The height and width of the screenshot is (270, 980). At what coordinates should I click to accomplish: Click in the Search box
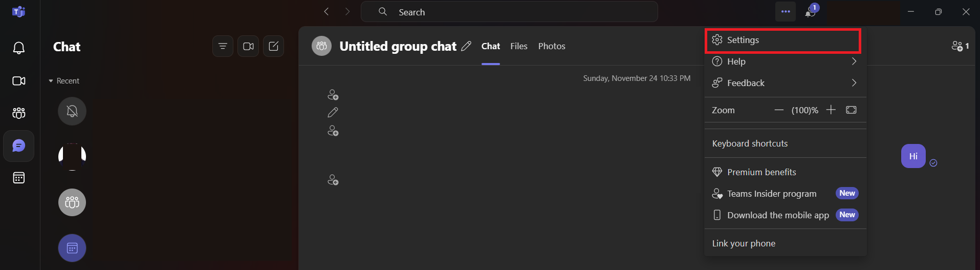509,12
